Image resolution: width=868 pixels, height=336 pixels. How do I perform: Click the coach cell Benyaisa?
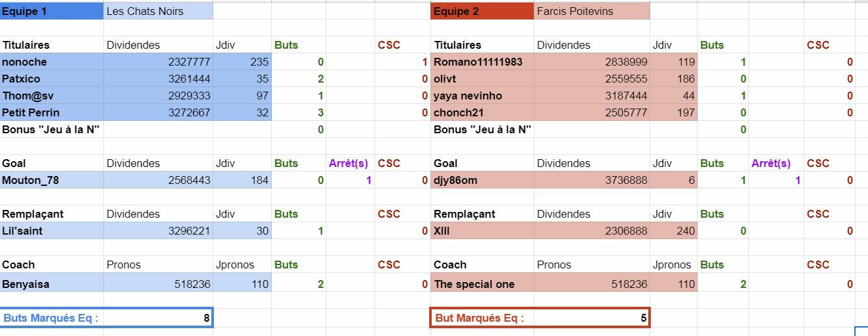pos(52,284)
